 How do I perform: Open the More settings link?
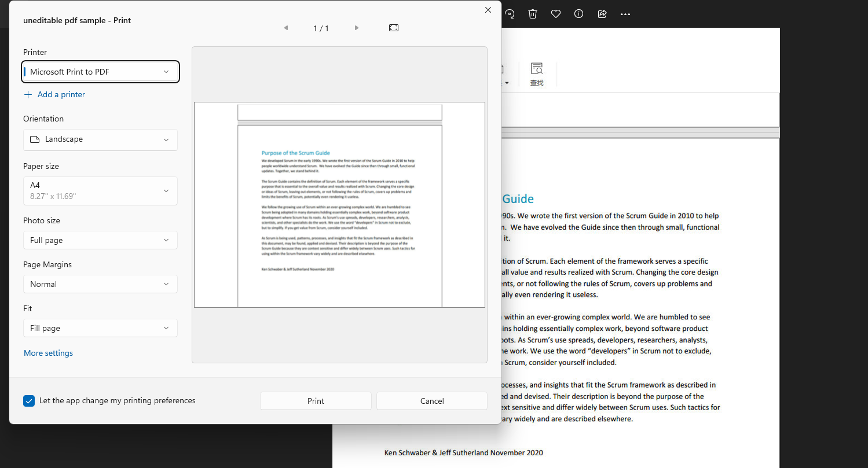point(48,353)
